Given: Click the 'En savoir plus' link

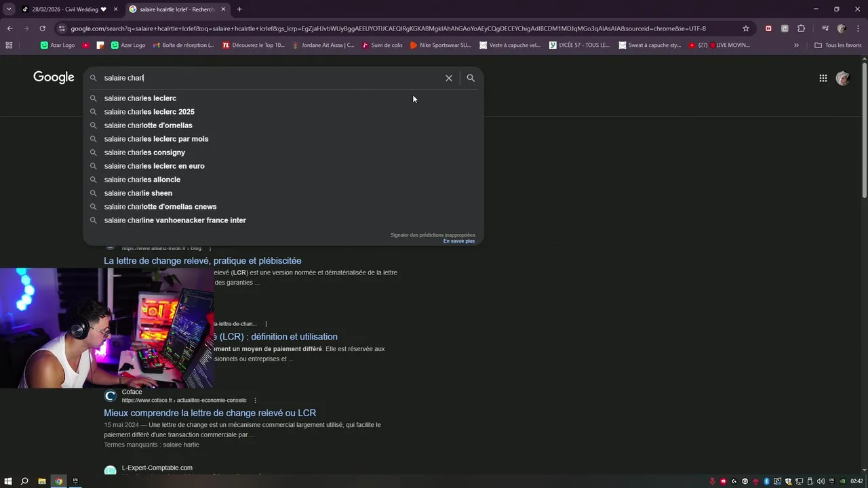Looking at the screenshot, I should tap(459, 241).
